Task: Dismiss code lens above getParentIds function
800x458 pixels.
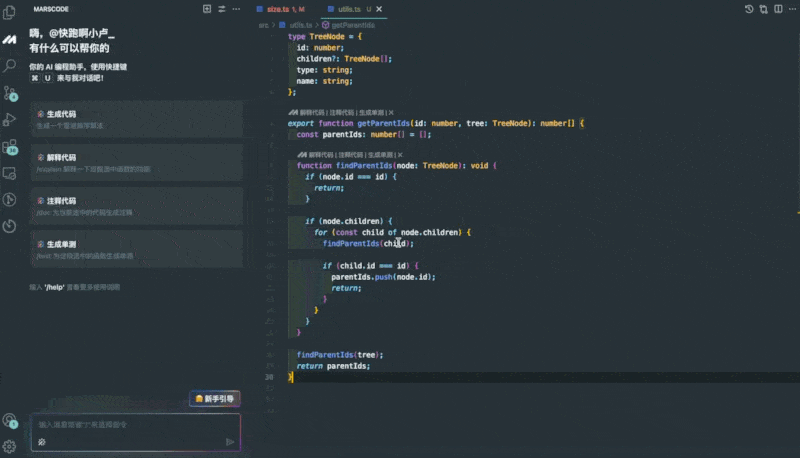Action: [x=391, y=113]
